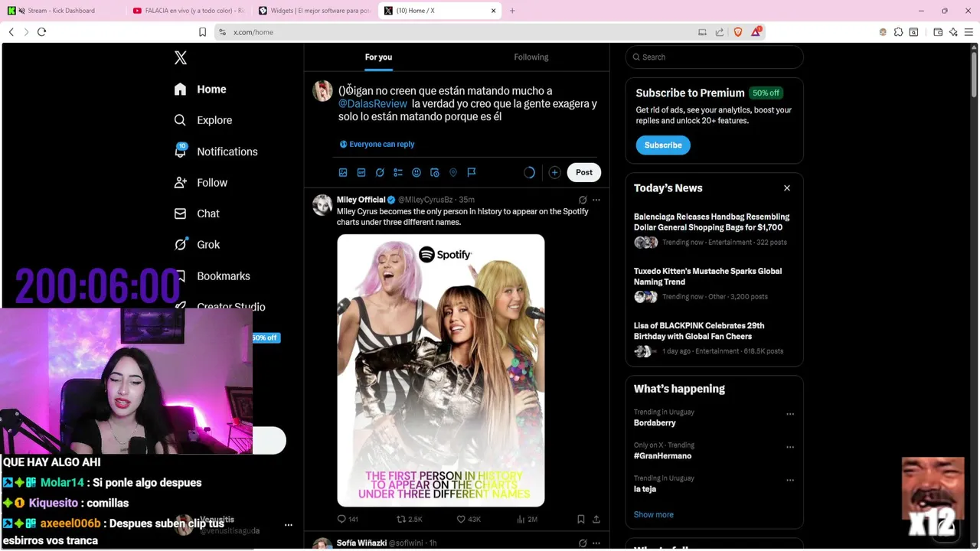
Task: Open Home in the sidebar
Action: point(200,90)
